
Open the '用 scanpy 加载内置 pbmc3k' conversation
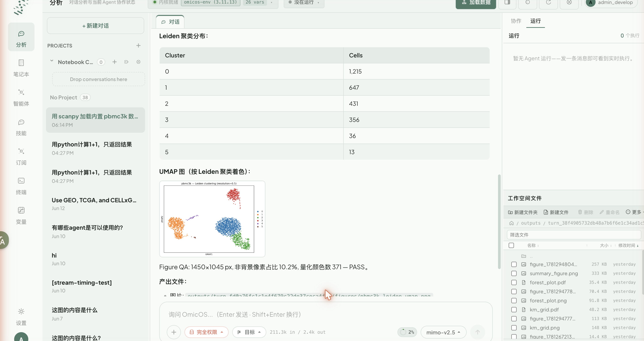pyautogui.click(x=95, y=120)
